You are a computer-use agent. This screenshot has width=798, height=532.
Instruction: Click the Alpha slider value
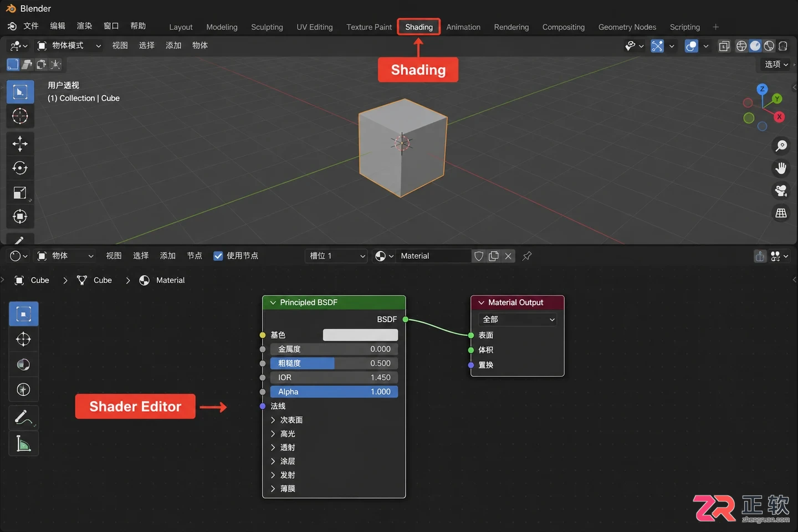(x=334, y=392)
